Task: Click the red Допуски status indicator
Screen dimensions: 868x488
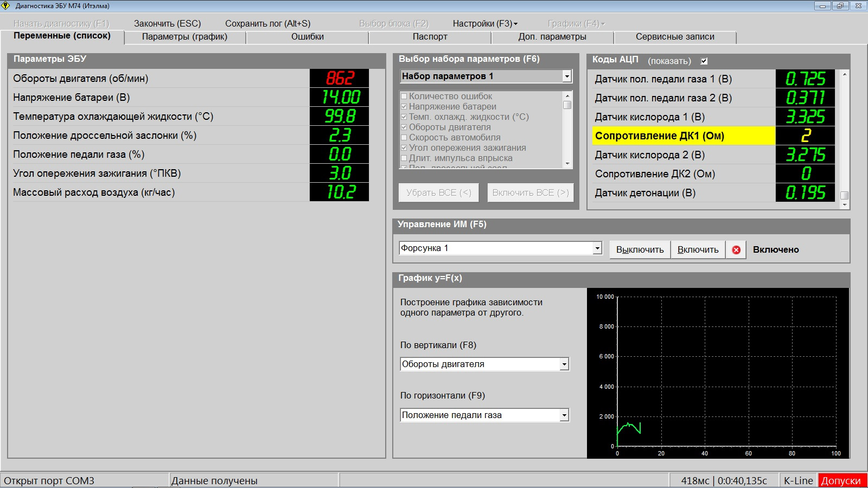Action: click(x=841, y=481)
